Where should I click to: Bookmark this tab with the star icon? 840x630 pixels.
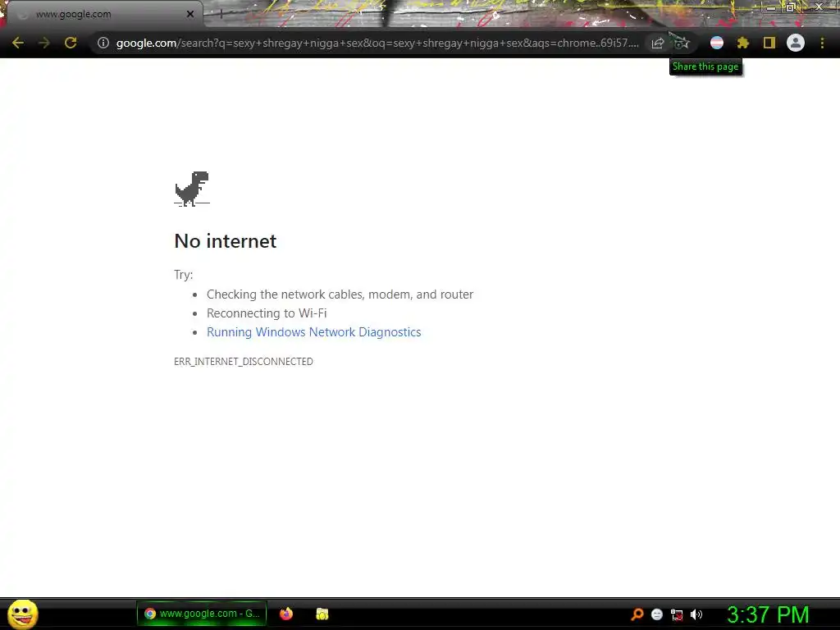682,43
